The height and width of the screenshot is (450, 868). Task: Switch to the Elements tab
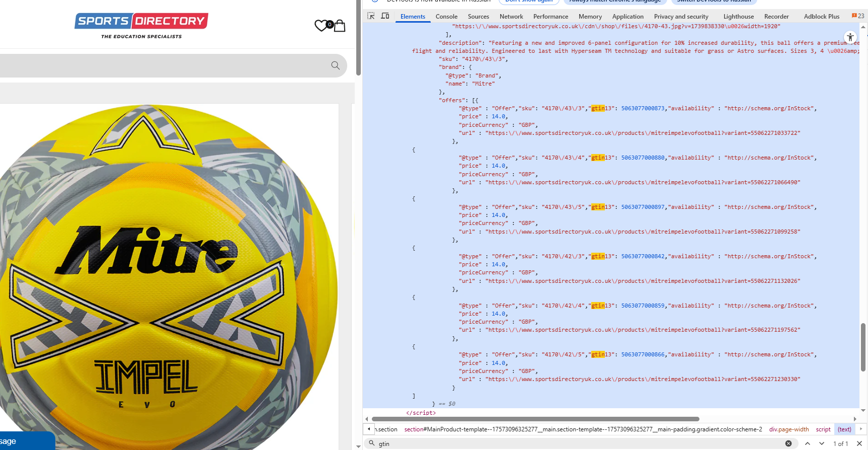pyautogui.click(x=413, y=17)
